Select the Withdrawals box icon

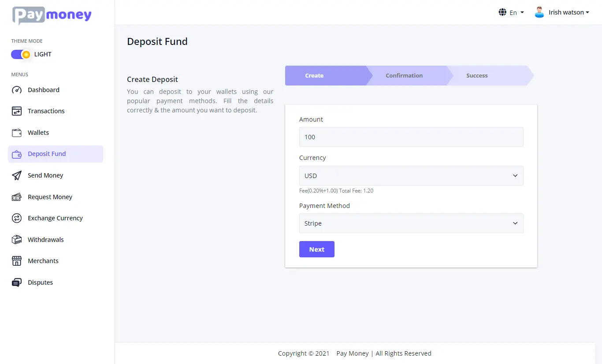point(17,240)
